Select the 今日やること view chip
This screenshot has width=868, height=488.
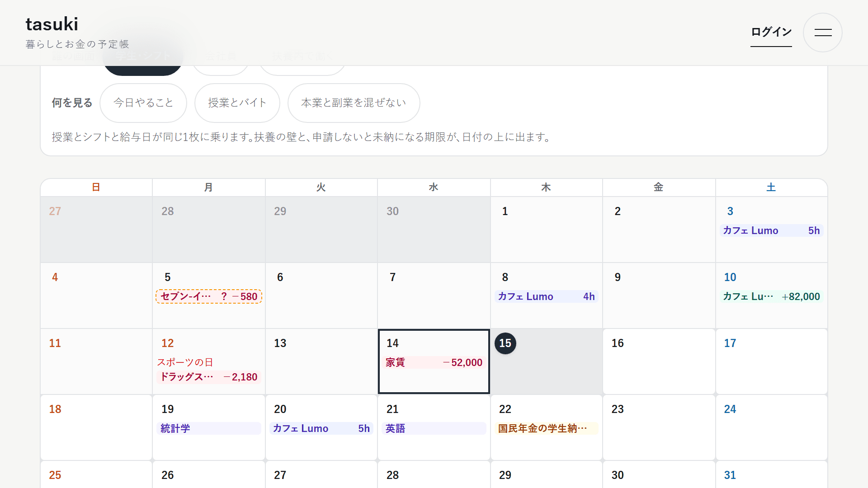pyautogui.click(x=143, y=103)
